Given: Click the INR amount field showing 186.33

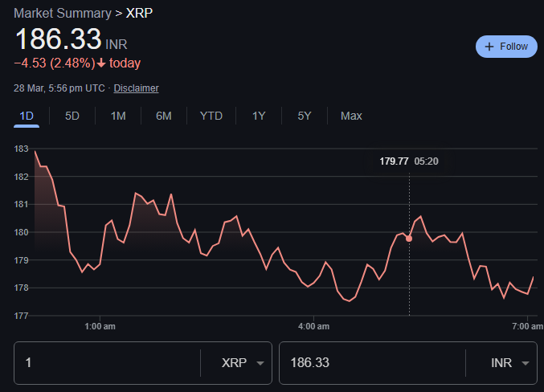Looking at the screenshot, I should point(372,363).
